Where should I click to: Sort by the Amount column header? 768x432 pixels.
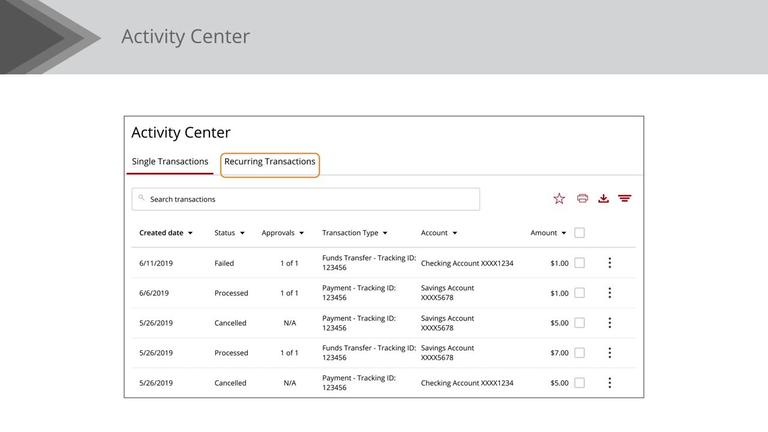click(x=544, y=233)
